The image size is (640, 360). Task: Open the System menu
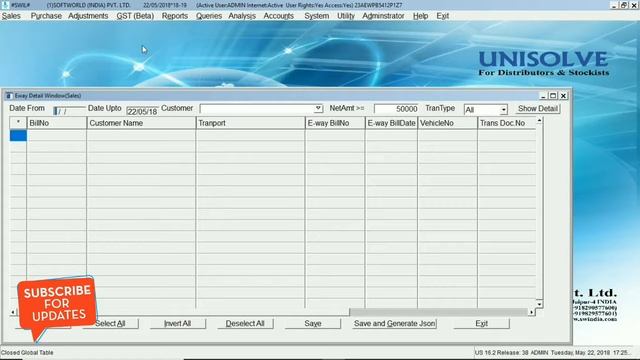click(x=316, y=16)
